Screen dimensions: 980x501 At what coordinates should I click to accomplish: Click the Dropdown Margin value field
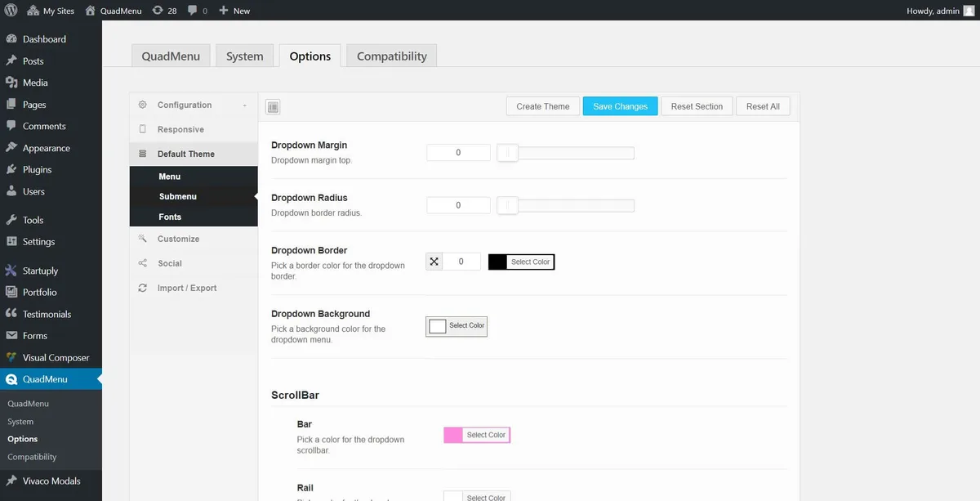[458, 153]
